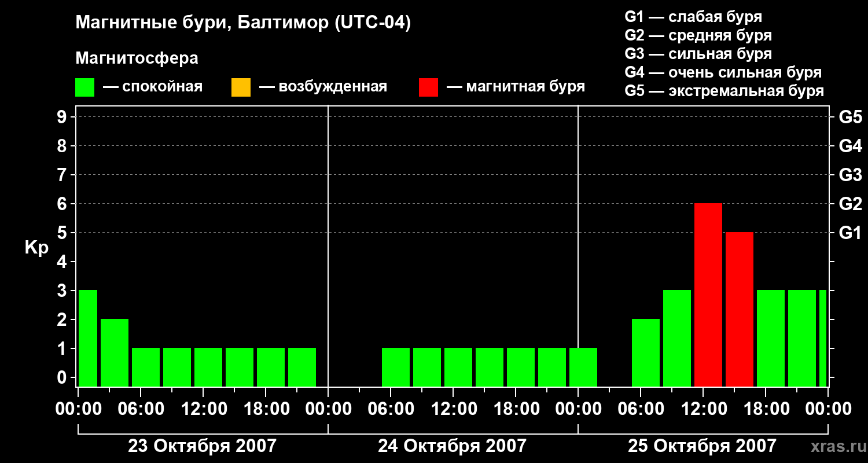Click the 'G4' label on the right axis

click(x=851, y=146)
